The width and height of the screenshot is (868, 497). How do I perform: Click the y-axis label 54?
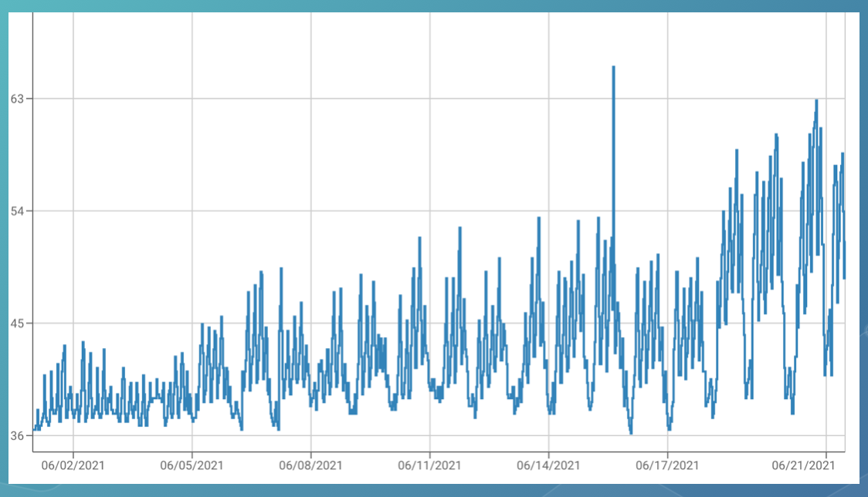click(x=17, y=211)
